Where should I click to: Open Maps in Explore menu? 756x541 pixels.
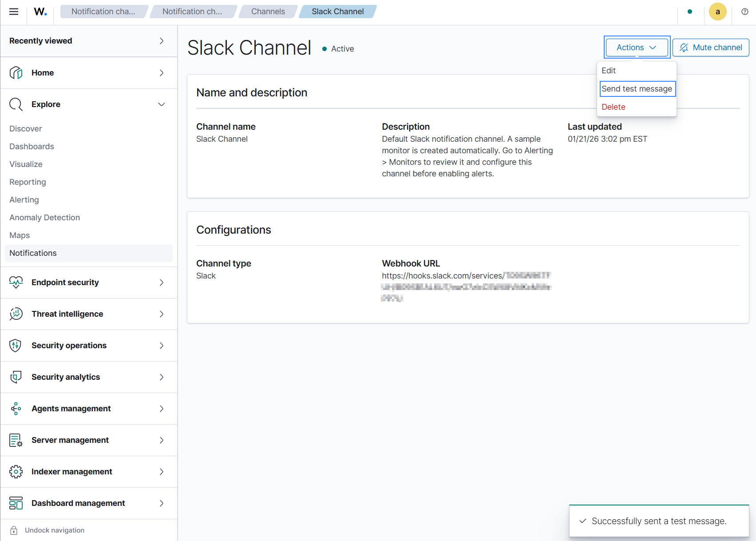[20, 235]
